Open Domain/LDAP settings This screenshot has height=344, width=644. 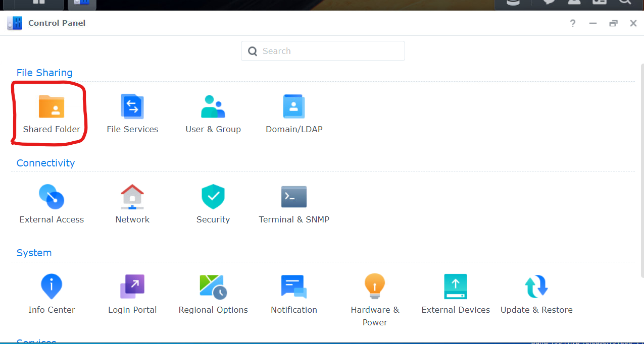[x=294, y=114]
